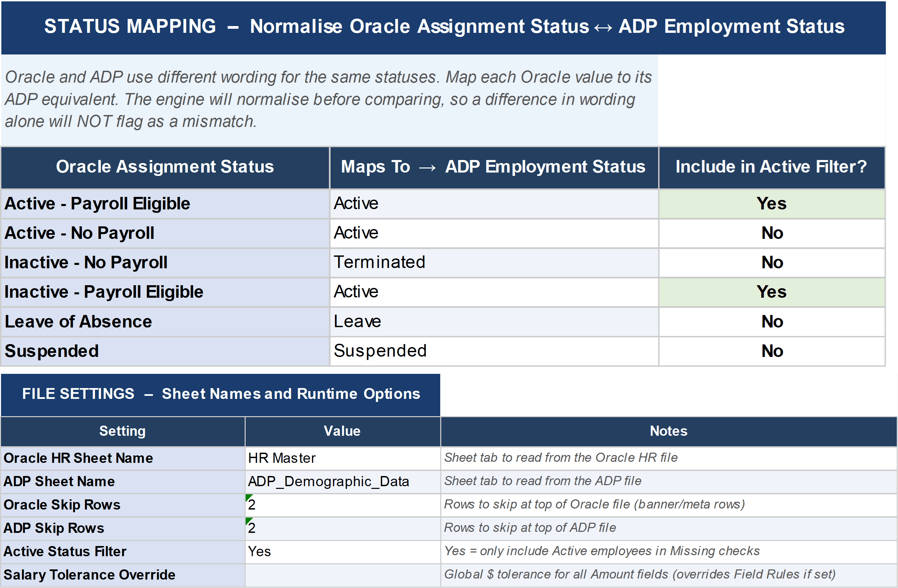Click the empty Salary Tolerance Override value cell
Image resolution: width=898 pixels, height=588 pixels.
pos(343,575)
